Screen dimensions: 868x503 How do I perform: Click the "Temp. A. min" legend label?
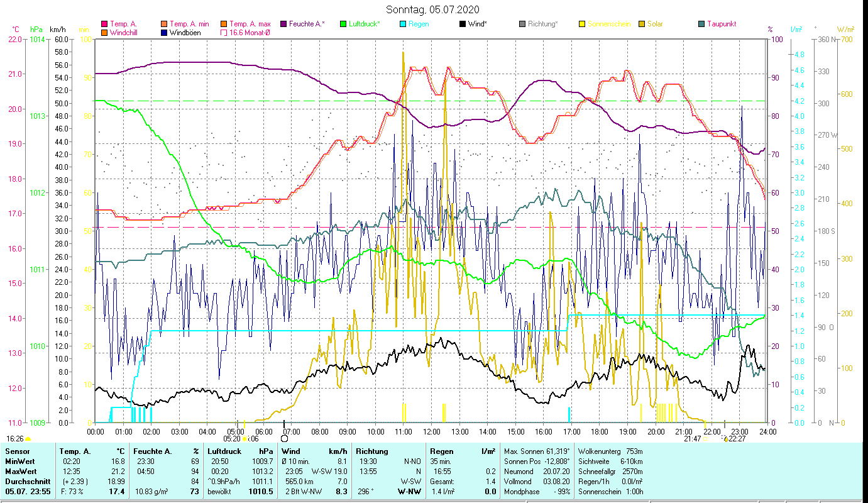coord(190,25)
